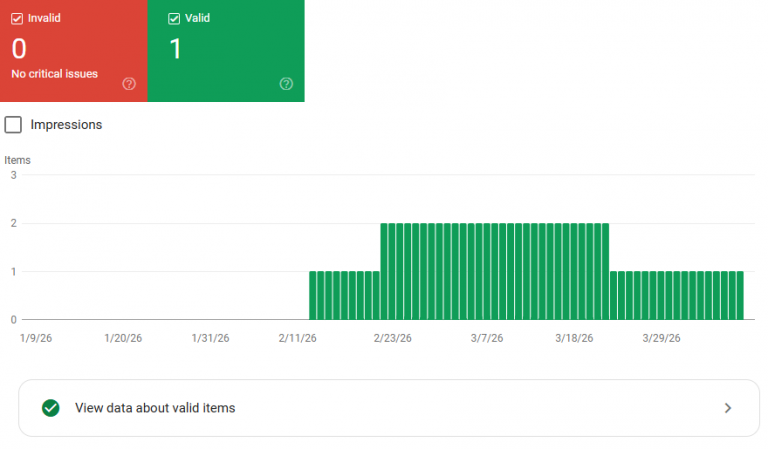Click the 2/11/26 date on chart axis
Image resolution: width=768 pixels, height=449 pixels.
tap(298, 338)
